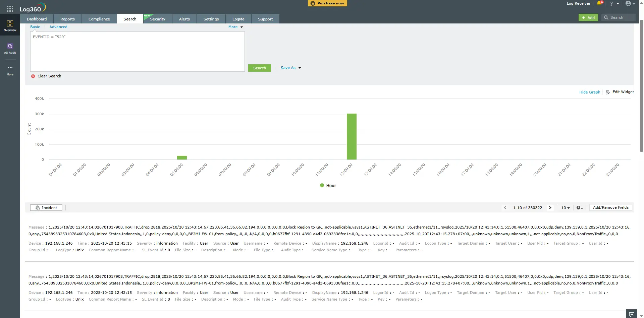
Task: Click the Edit Widget icon
Action: pos(608,92)
